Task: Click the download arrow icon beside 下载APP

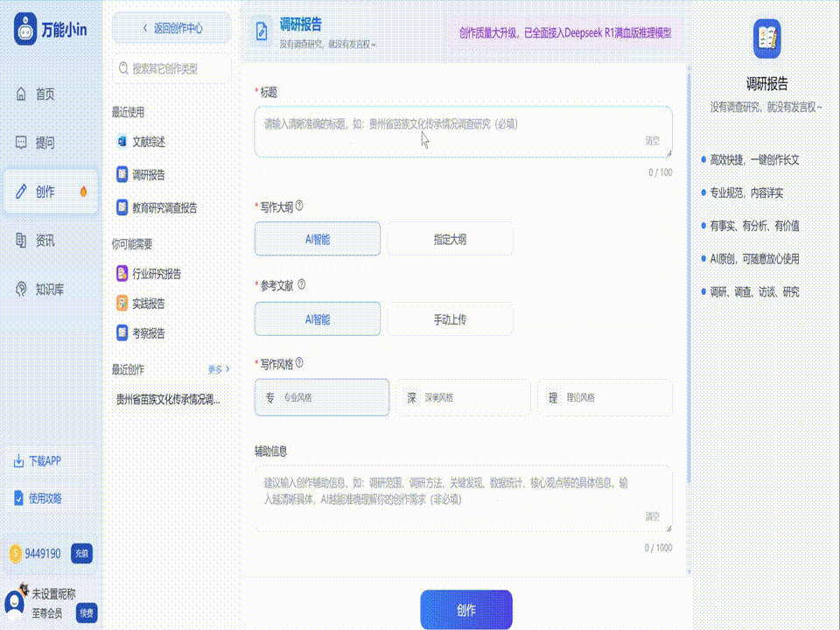Action: [x=18, y=461]
